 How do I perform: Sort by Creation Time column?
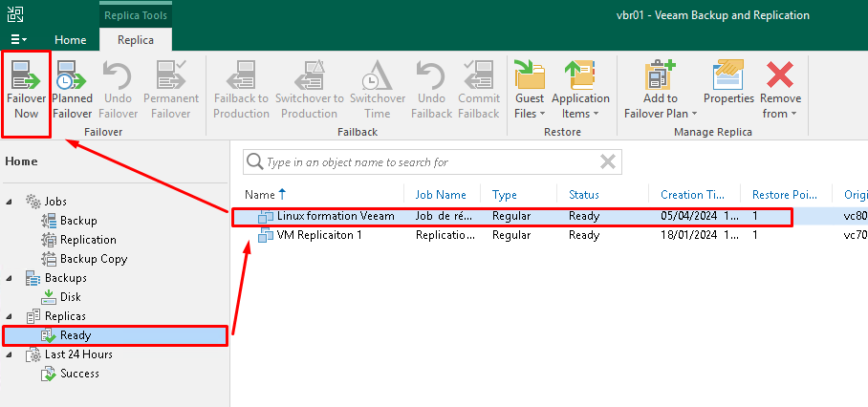pyautogui.click(x=692, y=195)
